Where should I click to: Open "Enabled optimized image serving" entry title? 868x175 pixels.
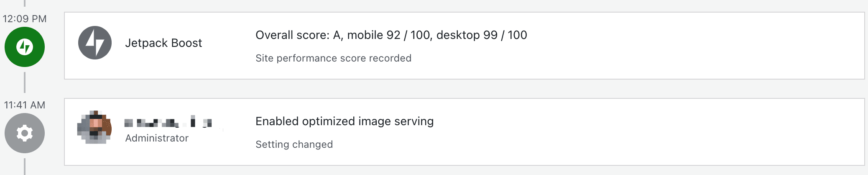(345, 121)
